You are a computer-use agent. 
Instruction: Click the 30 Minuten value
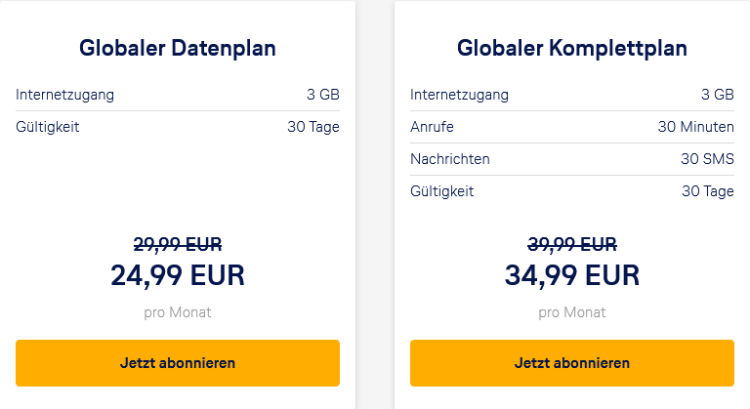coord(695,127)
